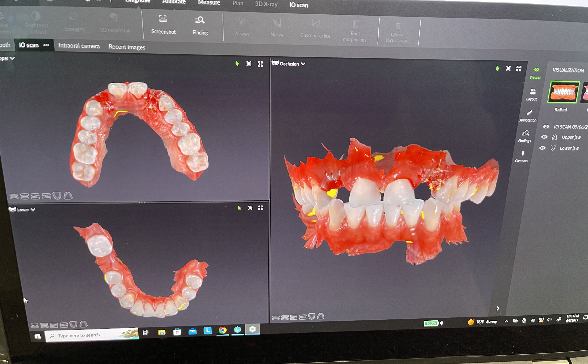588x364 pixels.
Task: Click the Screenshot tool icon
Action: click(x=163, y=19)
